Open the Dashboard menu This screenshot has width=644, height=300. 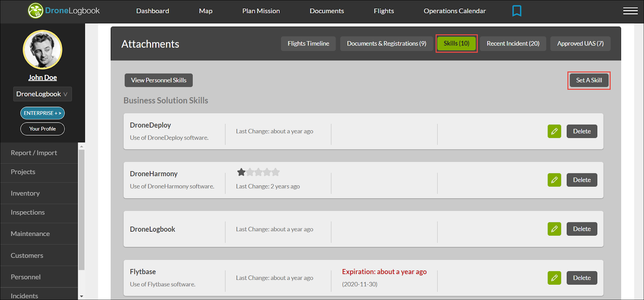point(153,11)
